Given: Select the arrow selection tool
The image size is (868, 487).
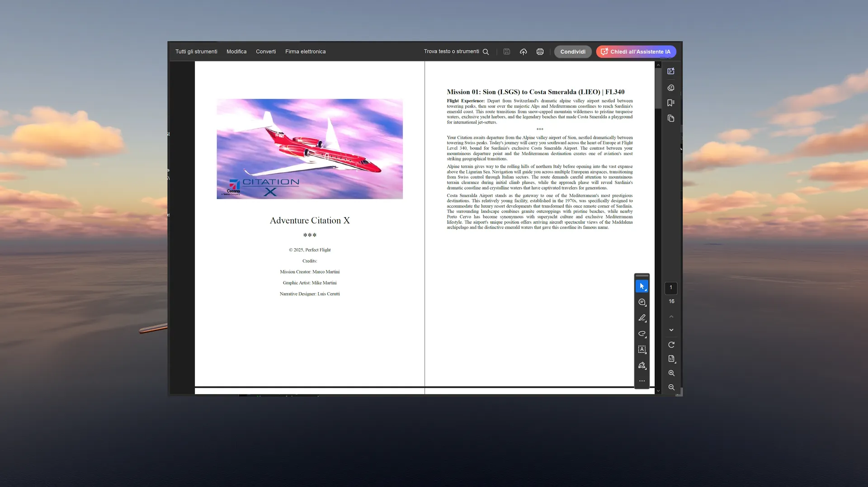Looking at the screenshot, I should point(642,286).
